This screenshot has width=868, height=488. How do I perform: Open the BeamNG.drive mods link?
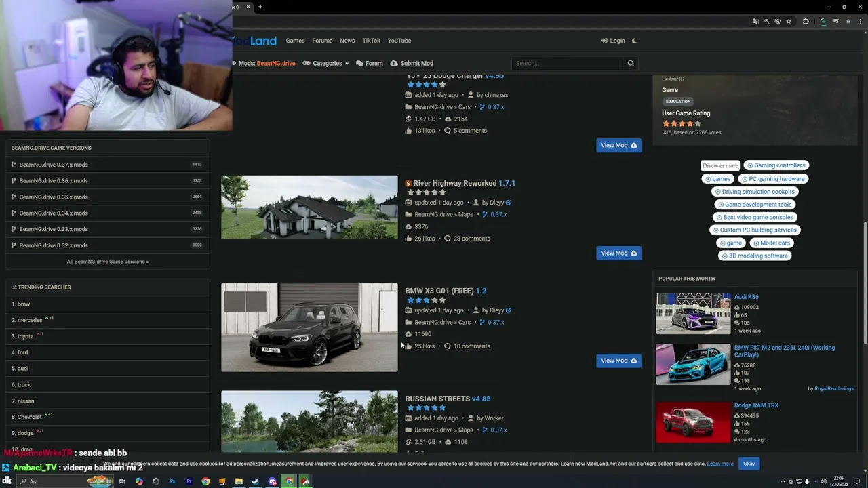click(x=276, y=63)
